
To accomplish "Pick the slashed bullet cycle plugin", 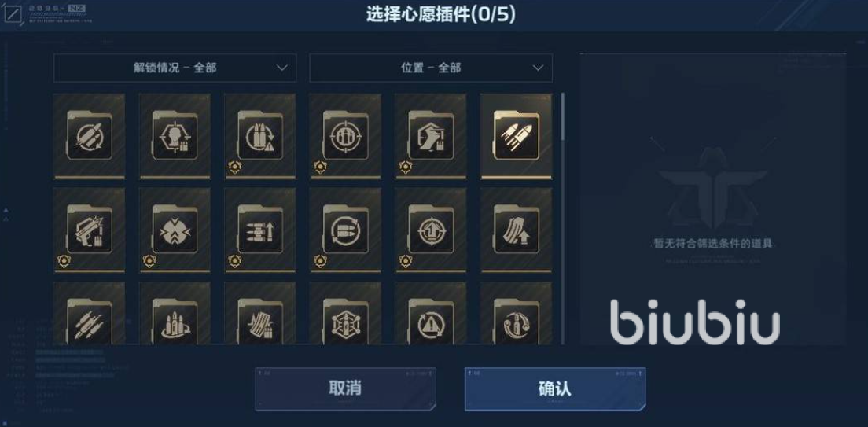I will 89,136.
